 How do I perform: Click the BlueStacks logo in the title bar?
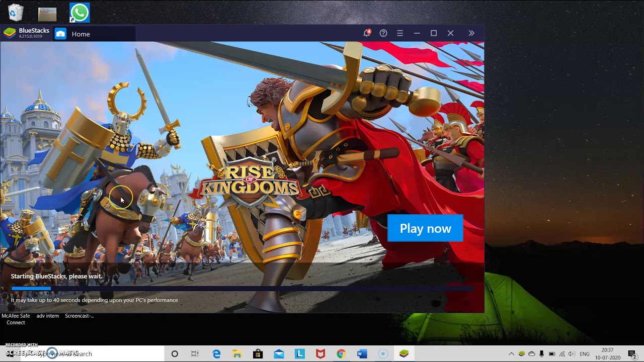[x=10, y=33]
